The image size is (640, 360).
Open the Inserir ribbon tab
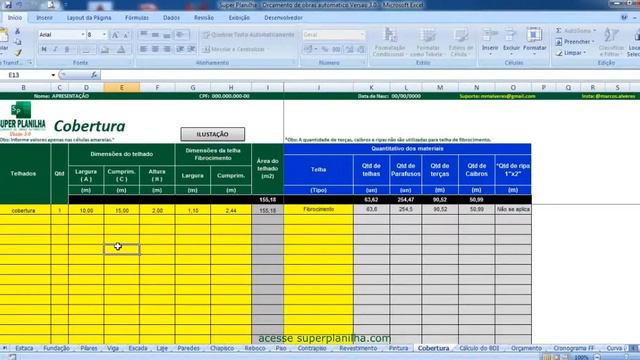click(x=44, y=18)
